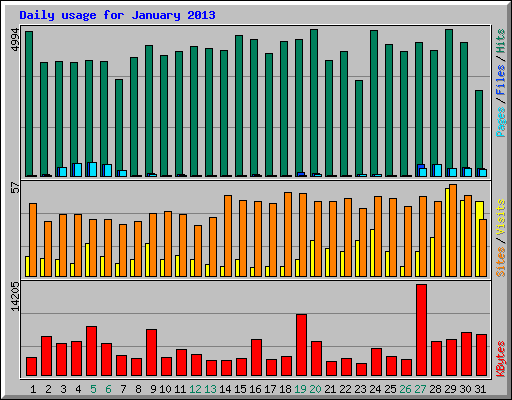This screenshot has height=400, width=512.
Task: Click the green weekend day label "26"
Action: click(406, 389)
